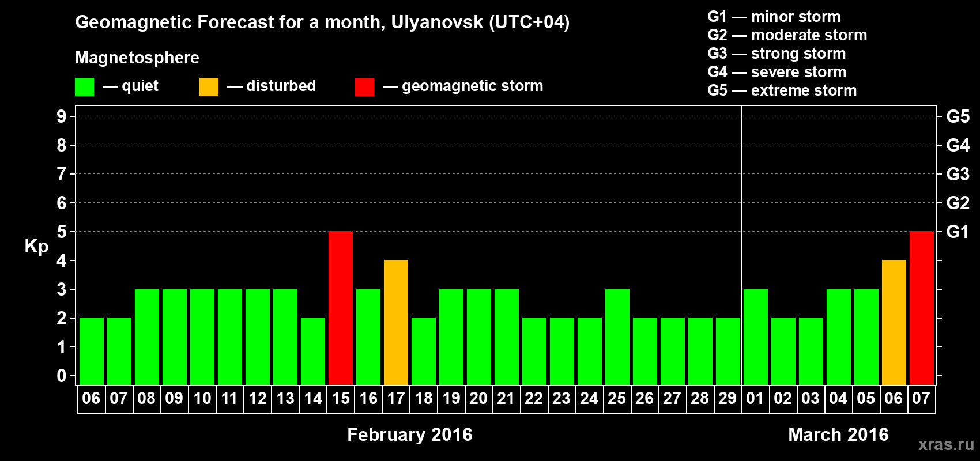The width and height of the screenshot is (980, 461).
Task: Click the Magnetosphere heading
Action: pos(137,58)
